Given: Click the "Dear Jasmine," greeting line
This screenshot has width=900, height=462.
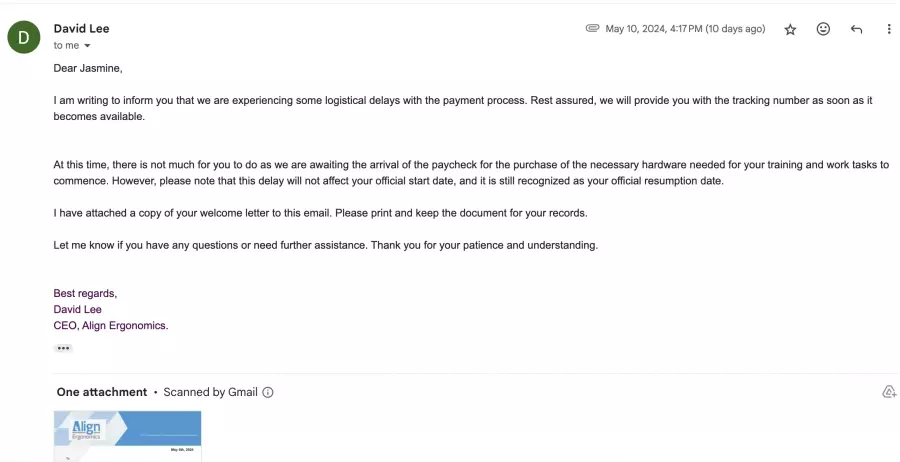Looking at the screenshot, I should (88, 68).
